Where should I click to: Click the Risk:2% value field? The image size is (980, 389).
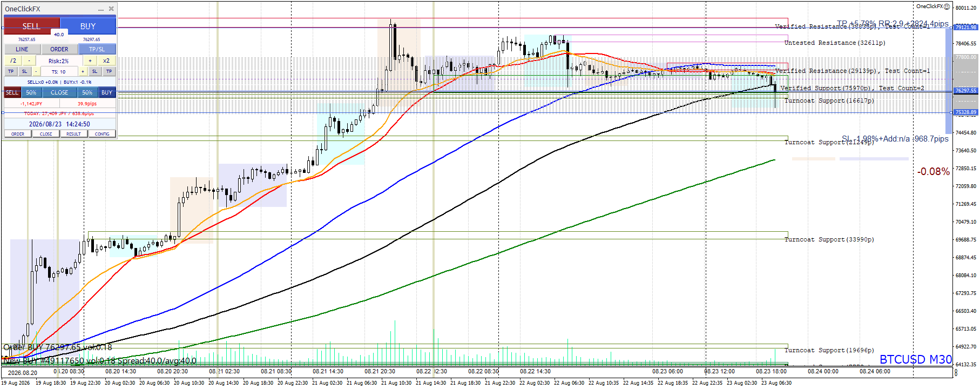click(59, 61)
